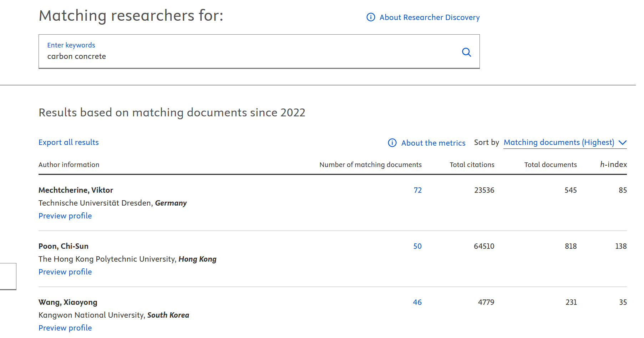This screenshot has width=644, height=338.
Task: Click the h-index column header
Action: (x=613, y=164)
